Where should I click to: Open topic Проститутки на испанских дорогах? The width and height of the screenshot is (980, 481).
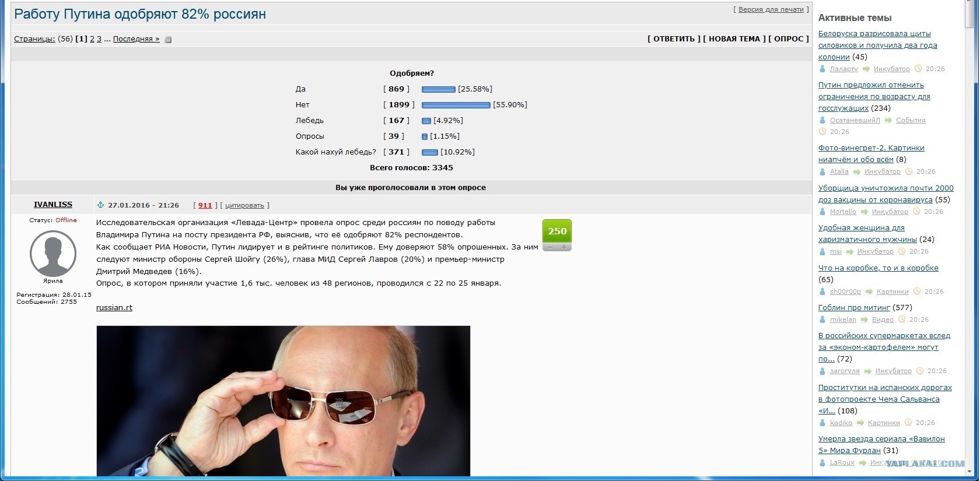click(x=885, y=399)
